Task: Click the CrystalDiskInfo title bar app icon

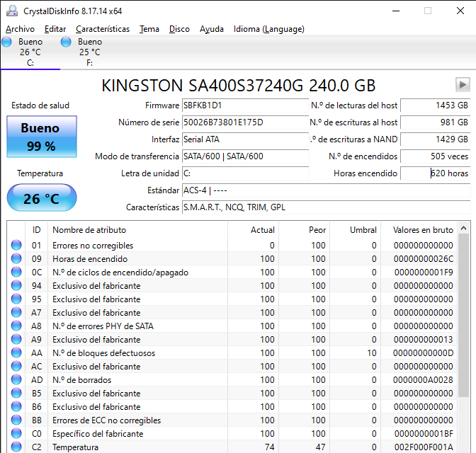Action: pyautogui.click(x=12, y=11)
